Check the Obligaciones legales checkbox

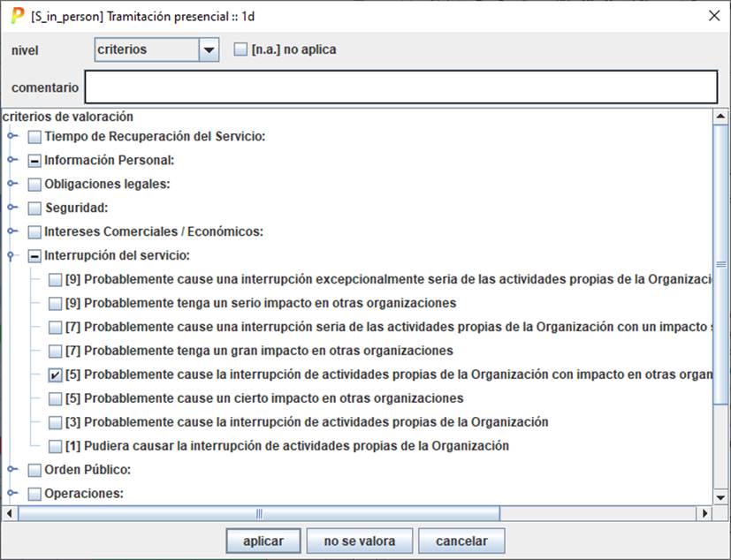[34, 185]
